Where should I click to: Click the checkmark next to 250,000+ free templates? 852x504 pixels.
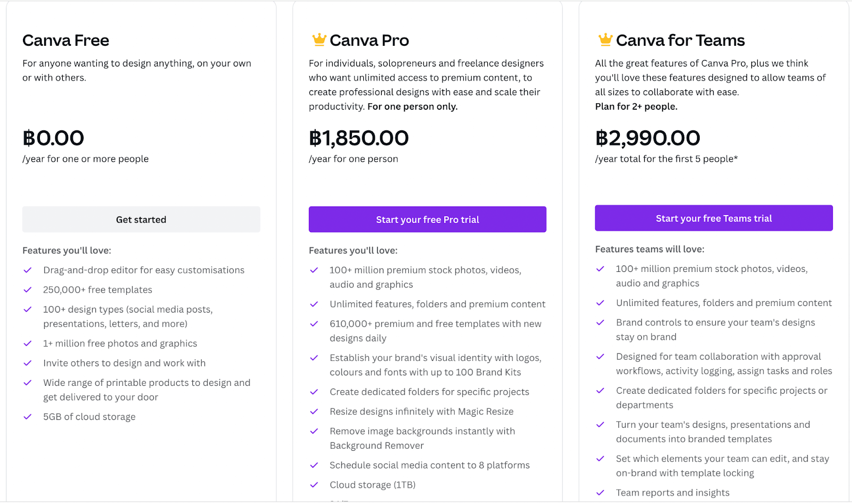point(28,290)
